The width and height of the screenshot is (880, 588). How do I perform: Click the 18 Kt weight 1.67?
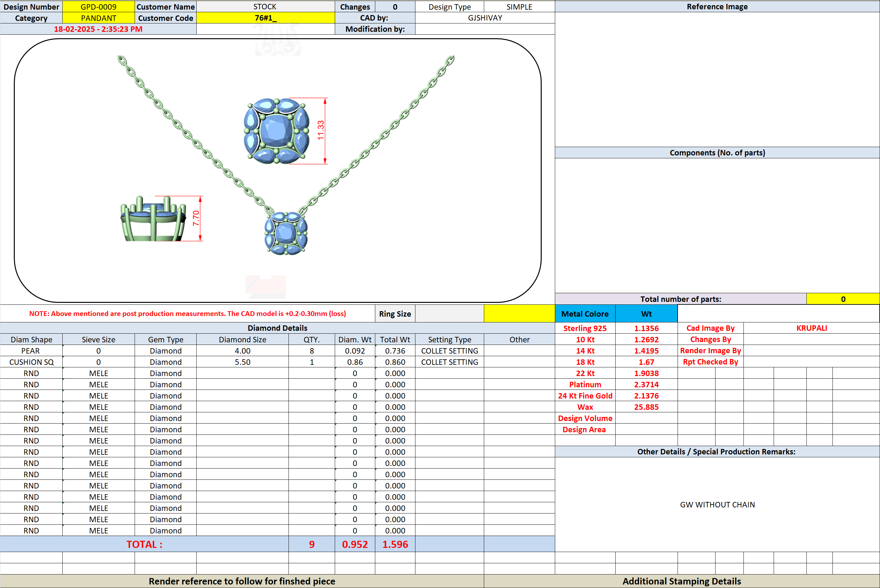click(646, 362)
